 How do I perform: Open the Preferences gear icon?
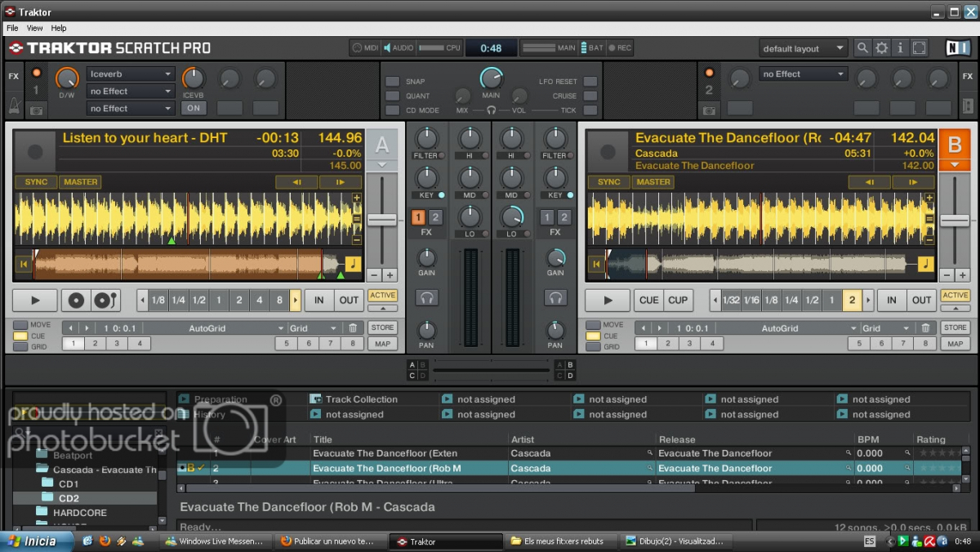pyautogui.click(x=882, y=48)
